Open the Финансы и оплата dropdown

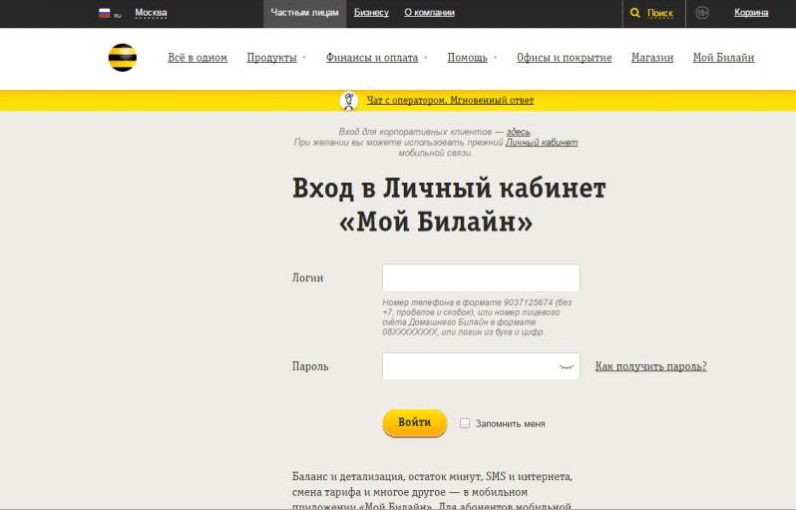(376, 58)
